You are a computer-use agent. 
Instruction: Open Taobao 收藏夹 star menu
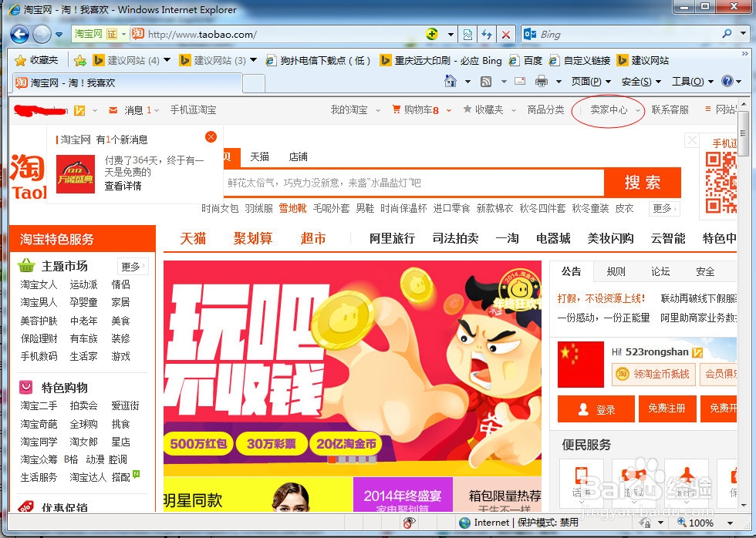[489, 109]
